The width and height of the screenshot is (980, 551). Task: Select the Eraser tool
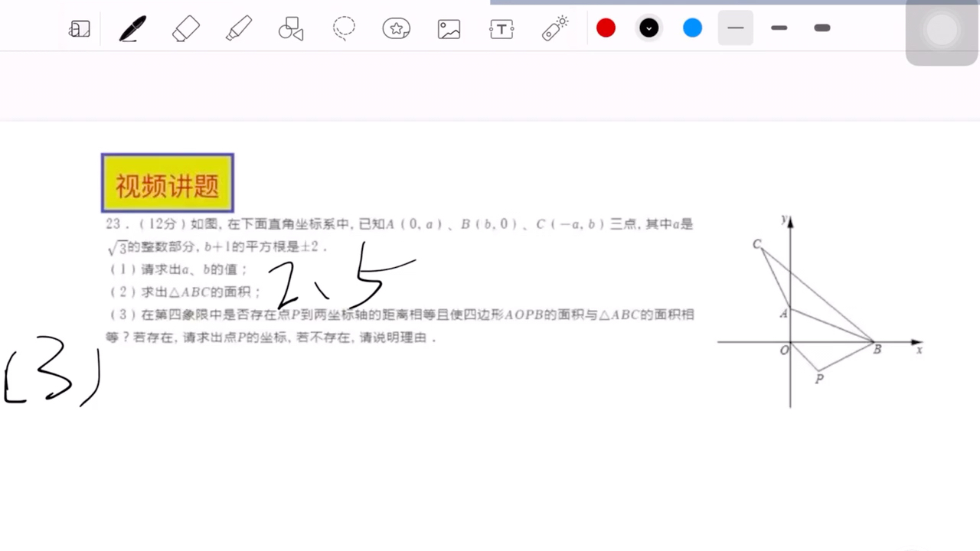186,29
